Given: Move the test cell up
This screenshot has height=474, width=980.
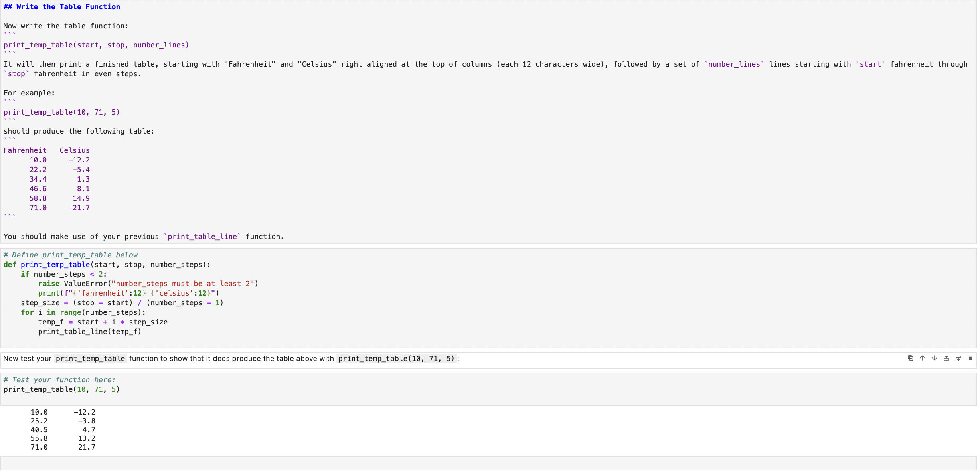Looking at the screenshot, I should [x=923, y=358].
